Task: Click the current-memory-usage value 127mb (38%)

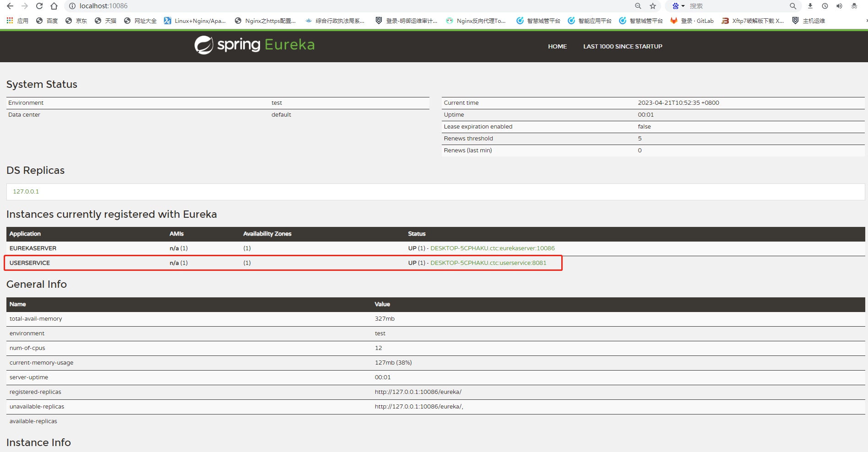Action: tap(393, 363)
